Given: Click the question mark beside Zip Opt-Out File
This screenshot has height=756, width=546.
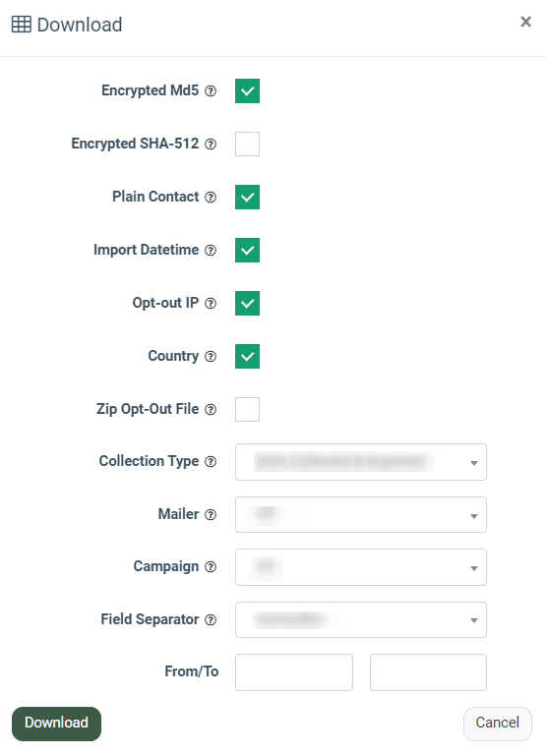Looking at the screenshot, I should click(211, 409).
